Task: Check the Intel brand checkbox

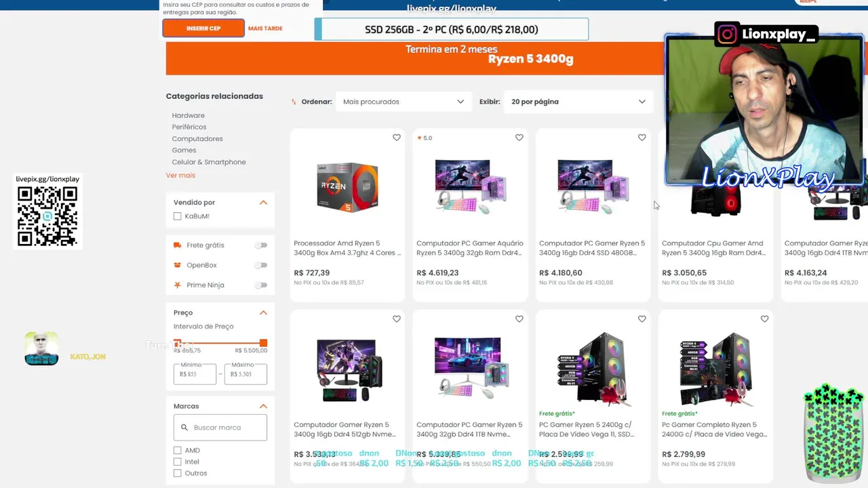Action: pos(178,462)
